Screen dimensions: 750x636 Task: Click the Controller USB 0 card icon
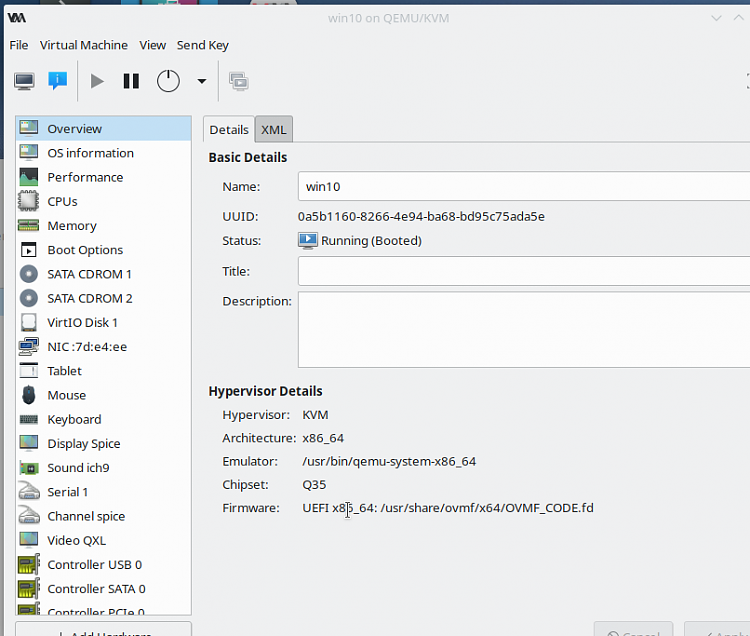point(28,564)
